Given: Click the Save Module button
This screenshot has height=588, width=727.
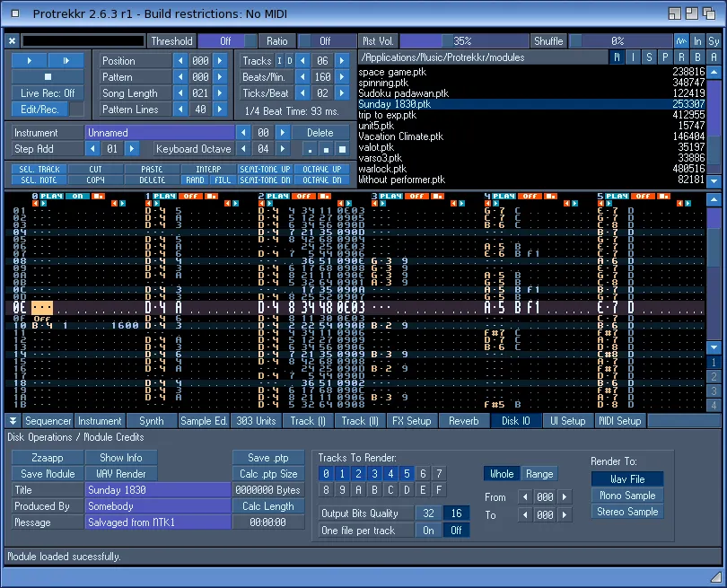Looking at the screenshot, I should point(48,474).
